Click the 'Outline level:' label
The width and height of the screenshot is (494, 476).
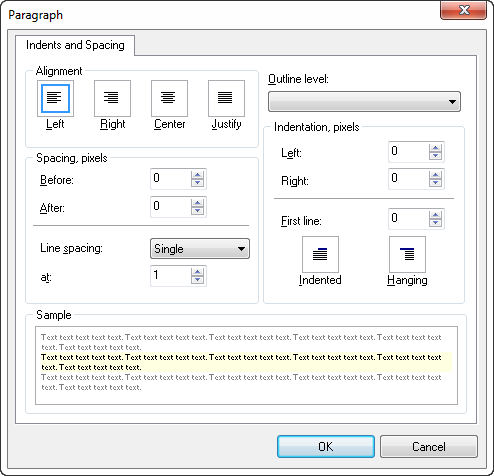pyautogui.click(x=298, y=79)
